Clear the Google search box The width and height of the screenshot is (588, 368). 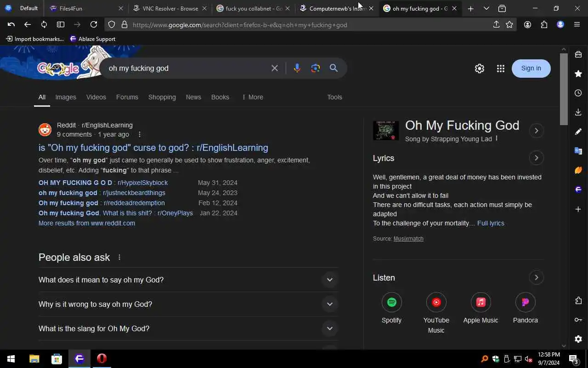(x=275, y=68)
